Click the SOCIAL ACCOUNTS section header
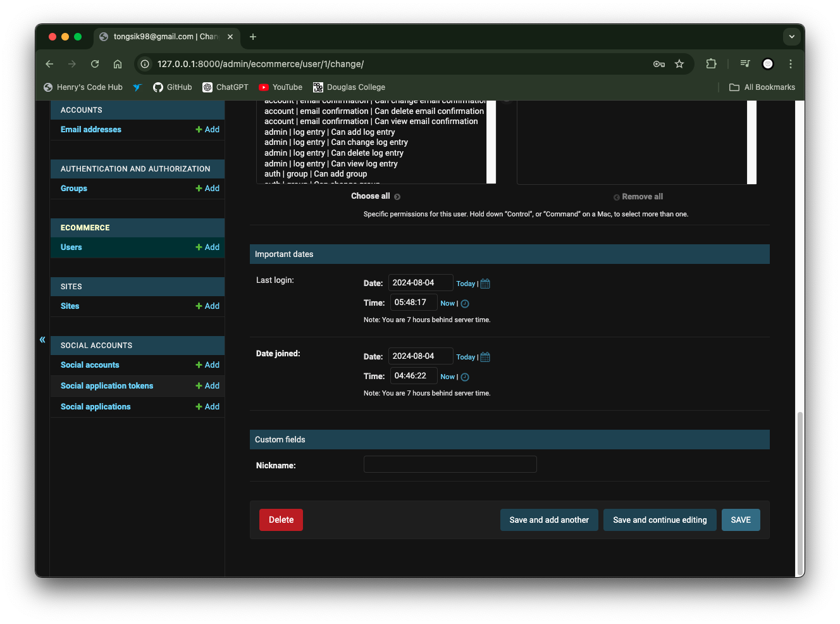840x624 pixels. coord(138,346)
